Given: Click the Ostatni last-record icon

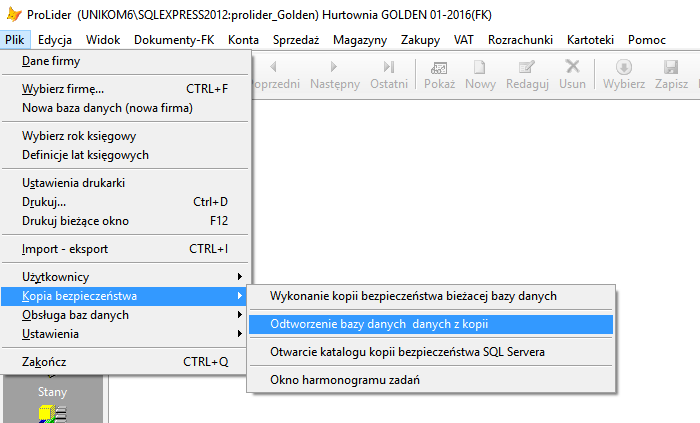Looking at the screenshot, I should click(389, 67).
